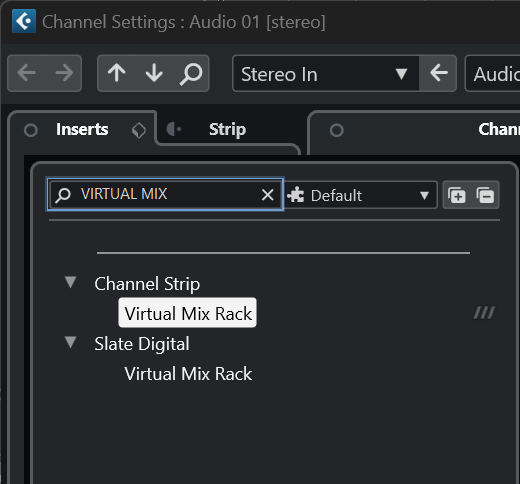Screen dimensions: 520x484
Task: Switch to the Strip tab
Action: click(228, 129)
